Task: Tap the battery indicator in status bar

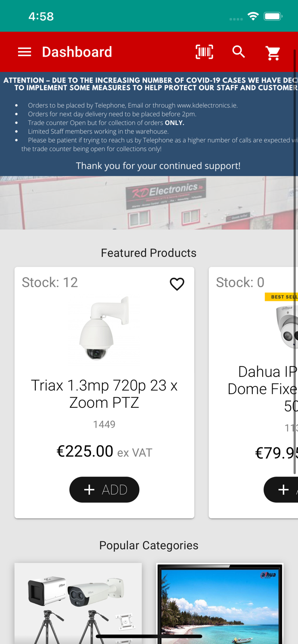Action: [273, 15]
